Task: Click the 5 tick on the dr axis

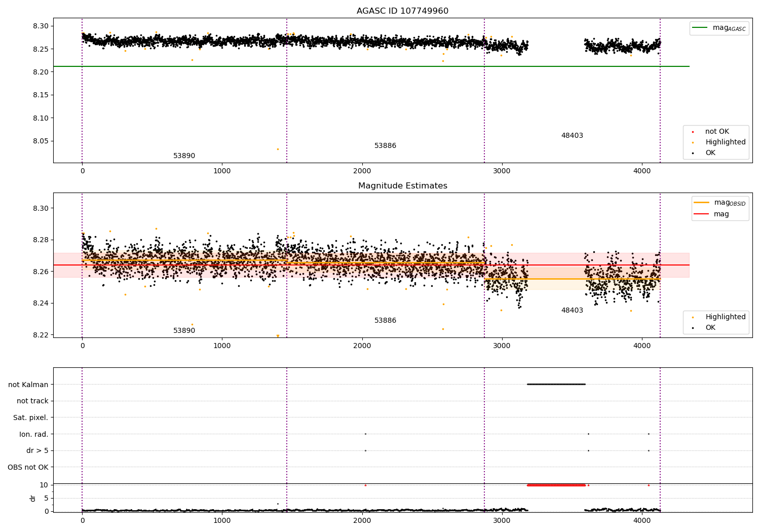Action: pos(46,498)
